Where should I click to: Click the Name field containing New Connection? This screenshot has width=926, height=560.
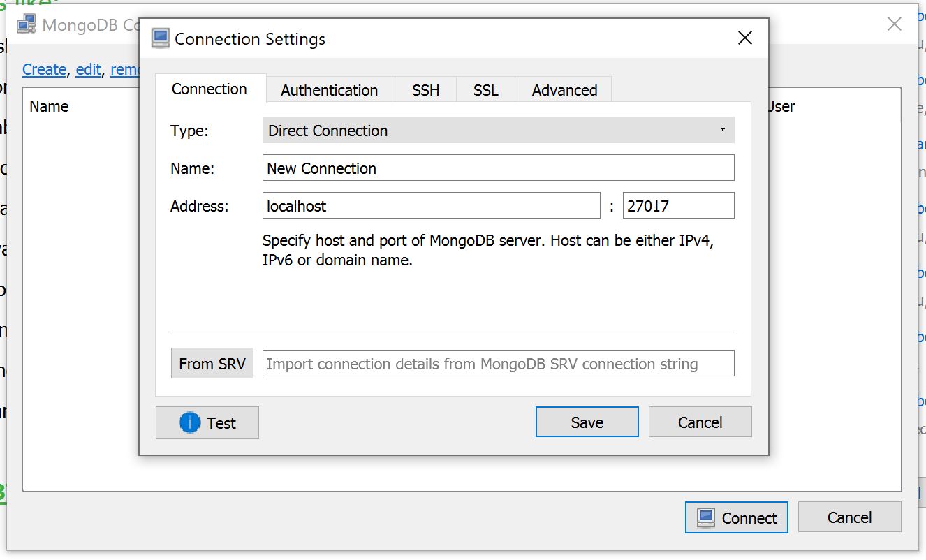coord(499,168)
